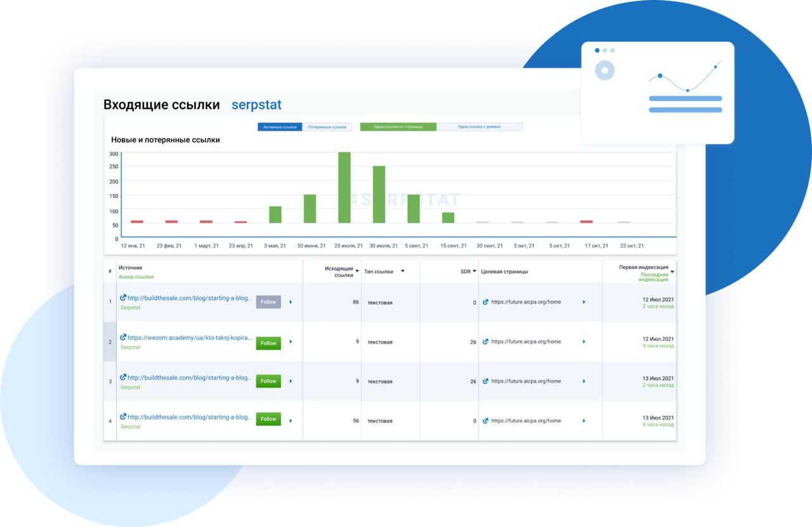Screen dimensions: 812x527
Task: Click the external-link icon next to the row 1 target page
Action: (x=485, y=302)
